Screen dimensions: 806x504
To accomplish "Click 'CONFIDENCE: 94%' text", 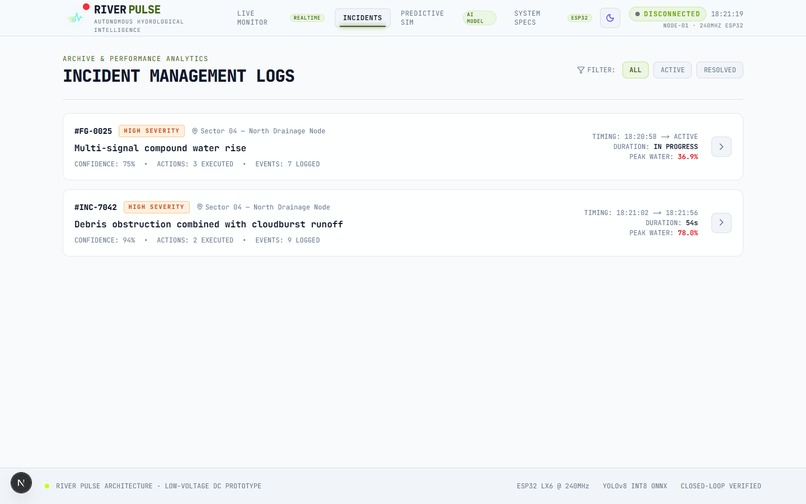I will (104, 240).
